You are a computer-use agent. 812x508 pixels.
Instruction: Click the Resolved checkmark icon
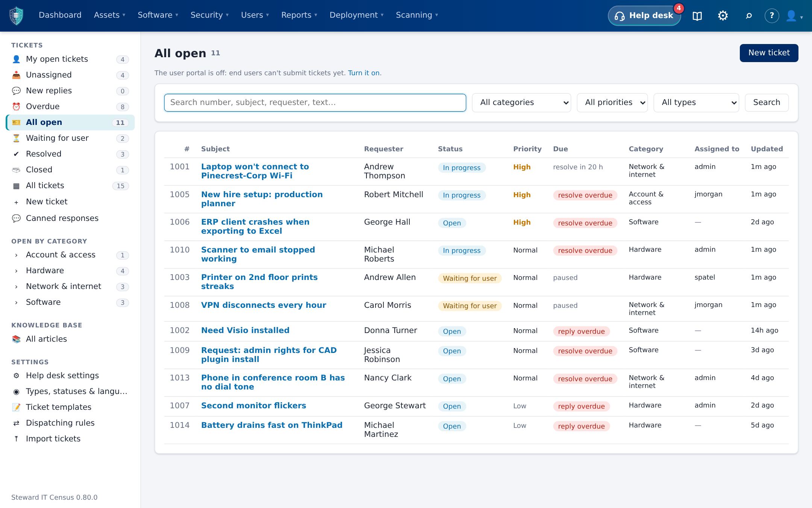(x=16, y=154)
